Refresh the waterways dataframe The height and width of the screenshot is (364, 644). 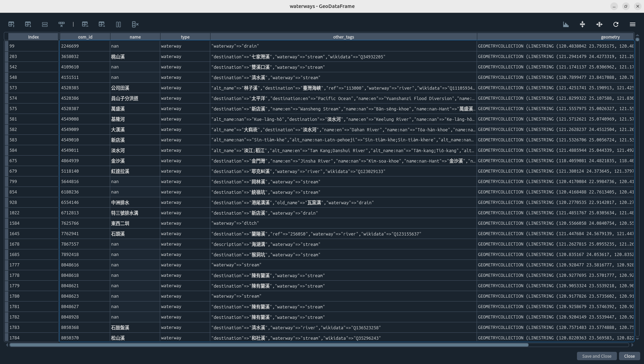click(x=616, y=24)
